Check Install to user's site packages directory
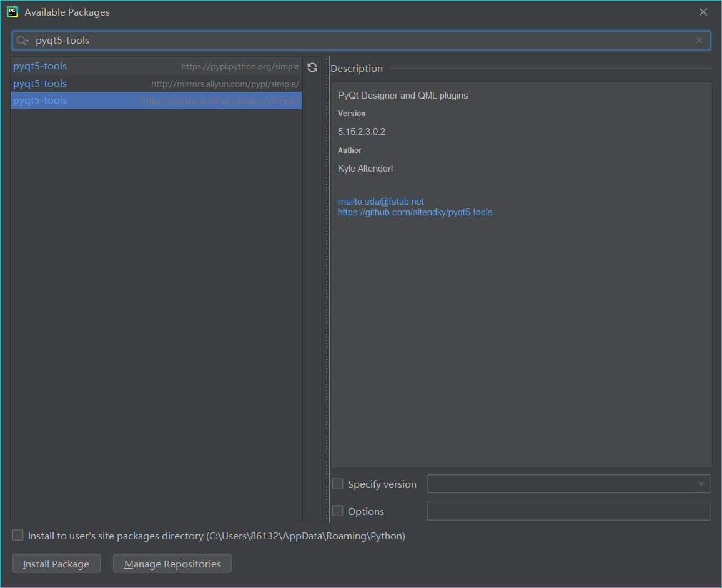The image size is (722, 588). click(x=18, y=535)
